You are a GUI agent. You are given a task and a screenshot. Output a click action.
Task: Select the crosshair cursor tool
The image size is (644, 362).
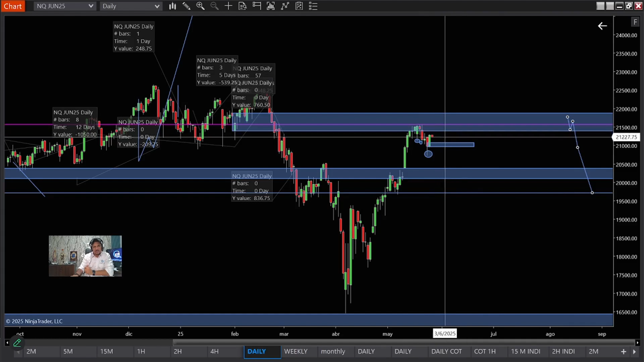[228, 6]
